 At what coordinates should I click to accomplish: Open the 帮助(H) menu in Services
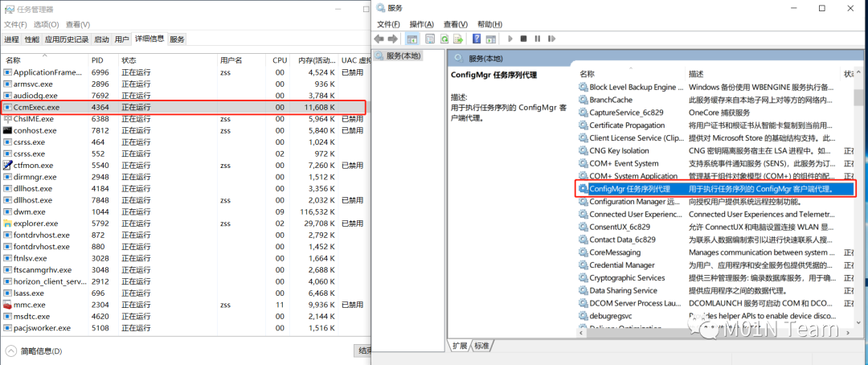pyautogui.click(x=490, y=24)
